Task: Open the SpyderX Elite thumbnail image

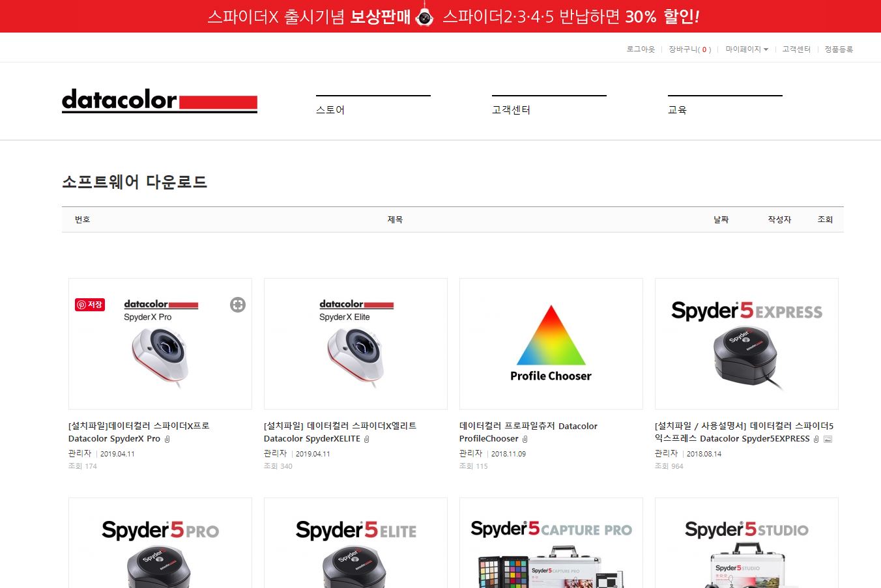Action: [356, 344]
